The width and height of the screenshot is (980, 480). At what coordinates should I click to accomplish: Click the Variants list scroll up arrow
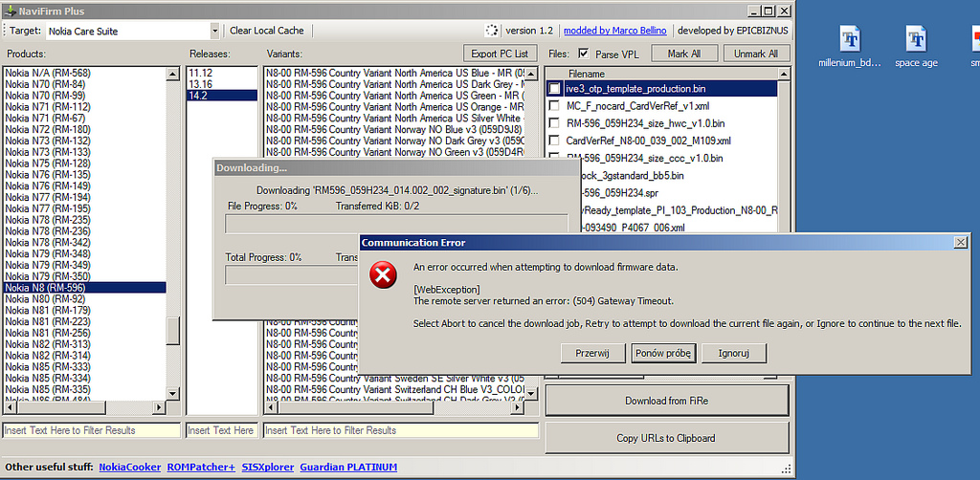tap(530, 75)
